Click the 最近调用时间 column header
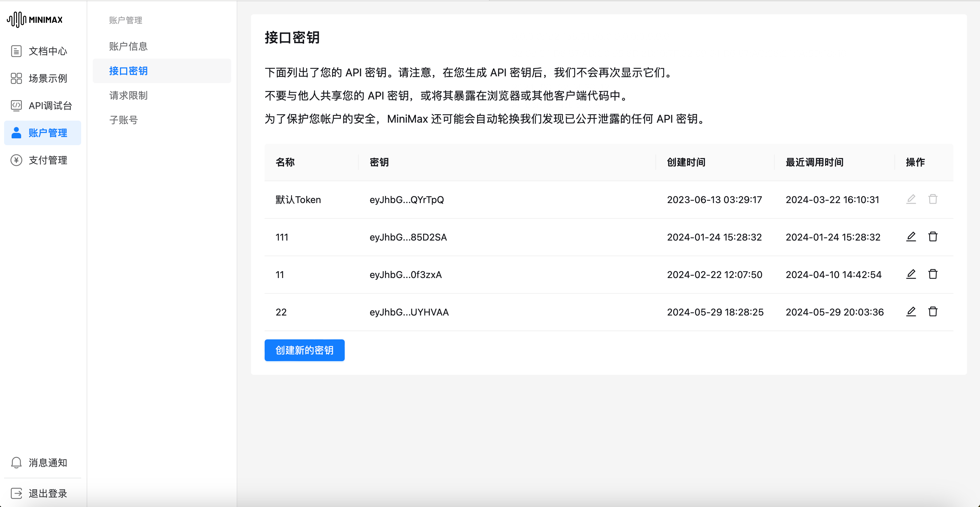This screenshot has height=507, width=980. tap(815, 162)
